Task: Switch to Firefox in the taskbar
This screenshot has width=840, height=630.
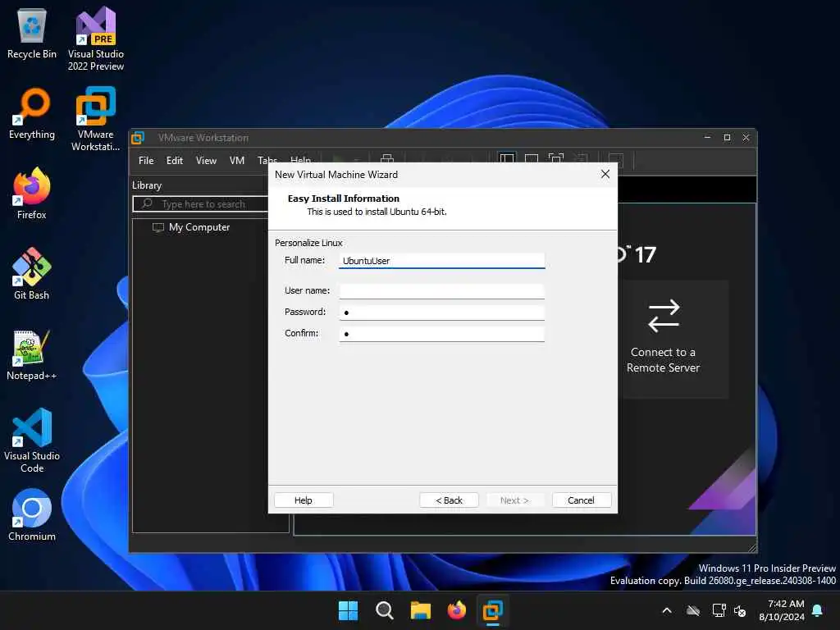Action: (x=456, y=610)
